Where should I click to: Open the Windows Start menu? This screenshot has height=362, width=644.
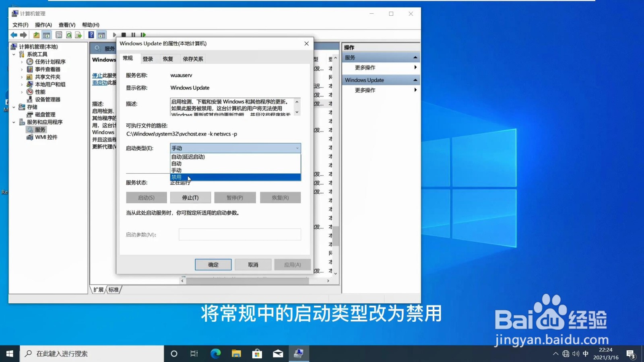click(x=10, y=354)
